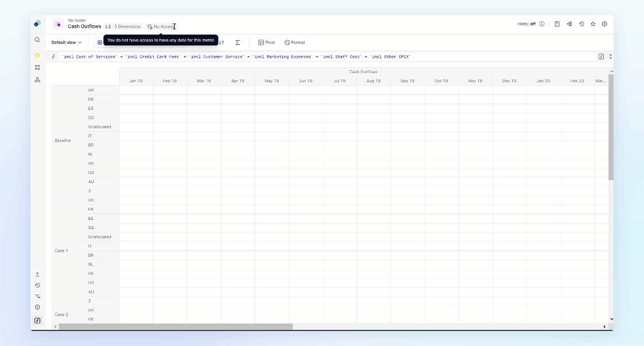
Task: Click the Cash Outflows metric title
Action: (85, 26)
